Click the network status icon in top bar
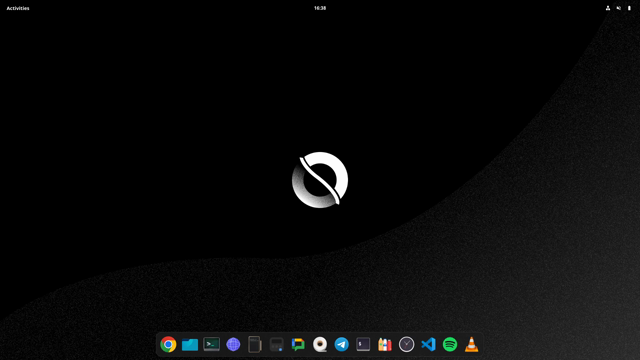This screenshot has height=360, width=640. 608,8
